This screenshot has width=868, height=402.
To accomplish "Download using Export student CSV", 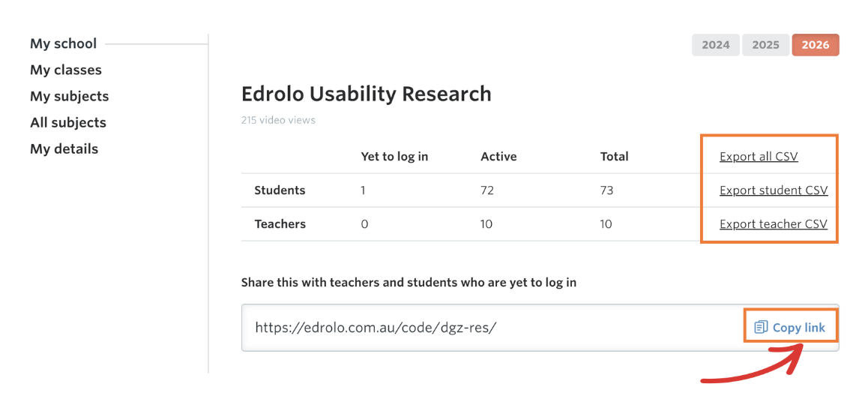I will [x=774, y=190].
